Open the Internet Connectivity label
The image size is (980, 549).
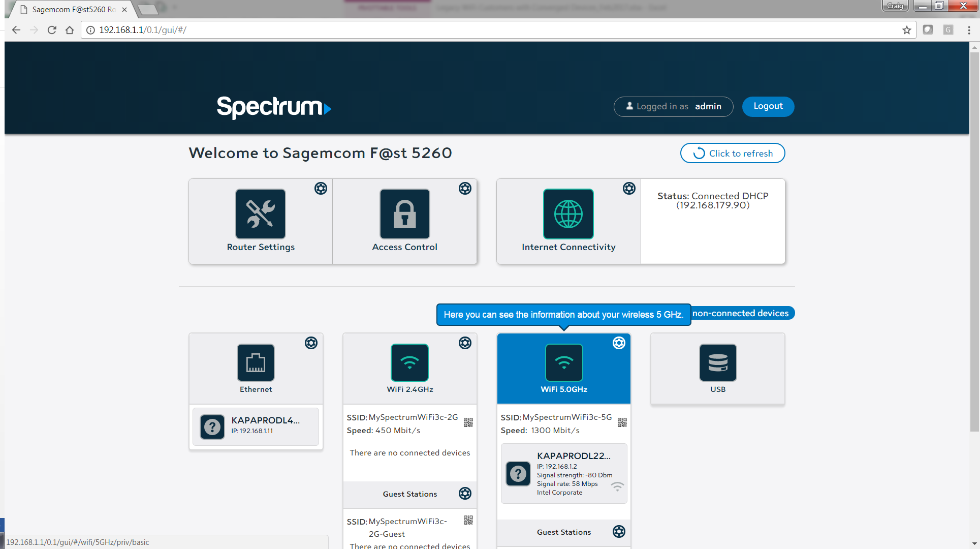[x=568, y=247]
